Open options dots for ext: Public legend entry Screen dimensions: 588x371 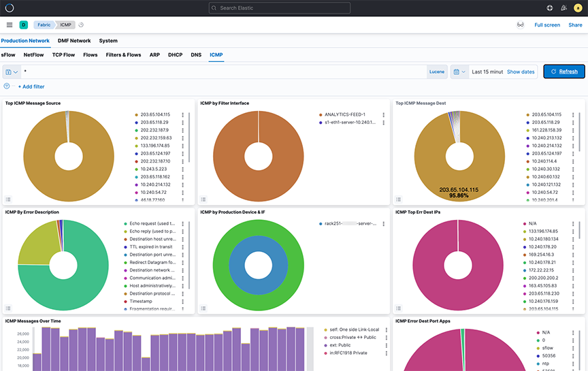(387, 345)
